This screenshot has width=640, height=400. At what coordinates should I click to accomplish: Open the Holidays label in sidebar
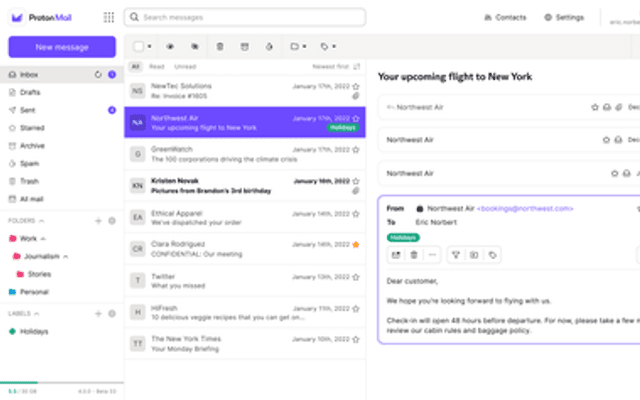[62, 331]
